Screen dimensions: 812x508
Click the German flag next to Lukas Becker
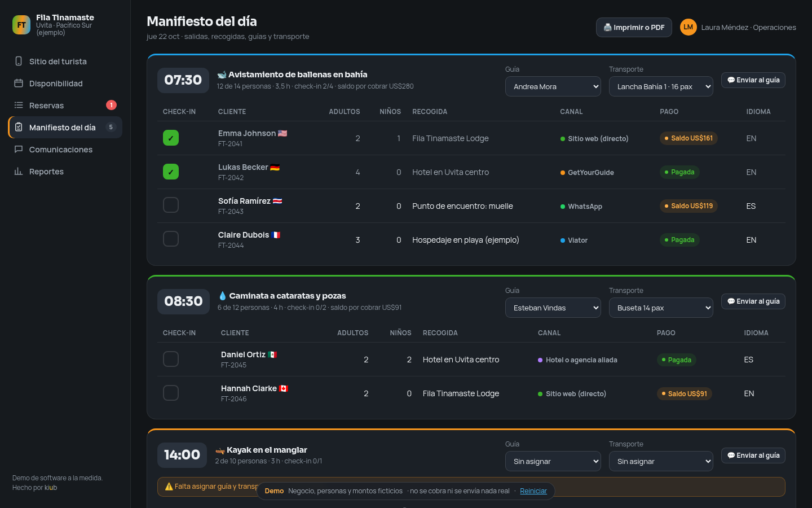point(275,167)
